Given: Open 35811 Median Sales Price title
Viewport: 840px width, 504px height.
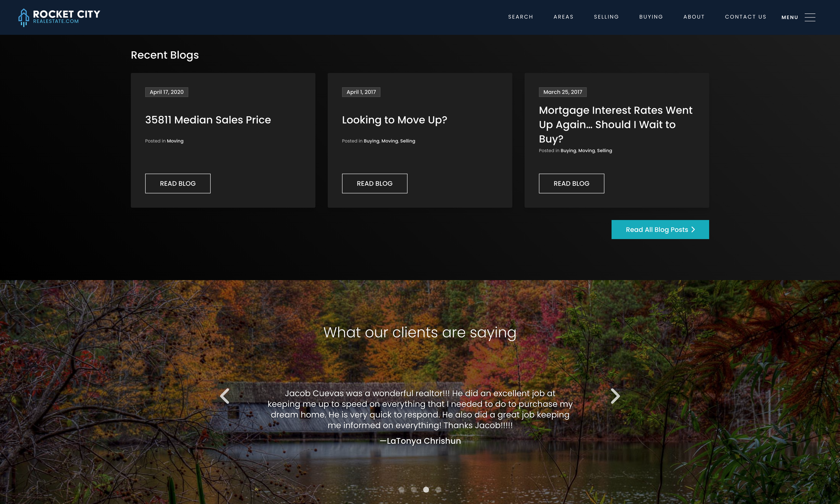Looking at the screenshot, I should (208, 120).
